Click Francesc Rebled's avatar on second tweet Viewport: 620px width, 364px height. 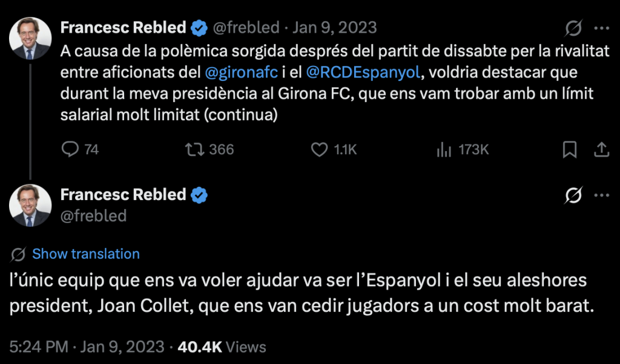coord(30,206)
